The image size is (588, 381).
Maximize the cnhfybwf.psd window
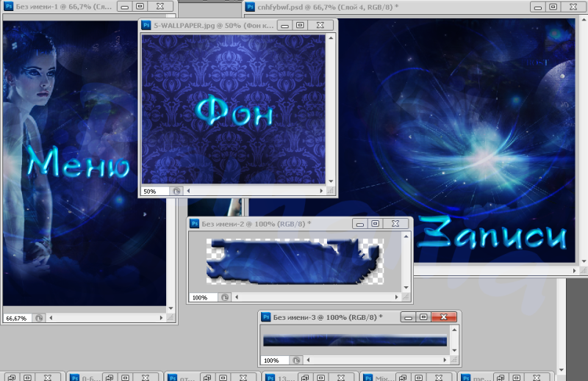[x=553, y=7]
